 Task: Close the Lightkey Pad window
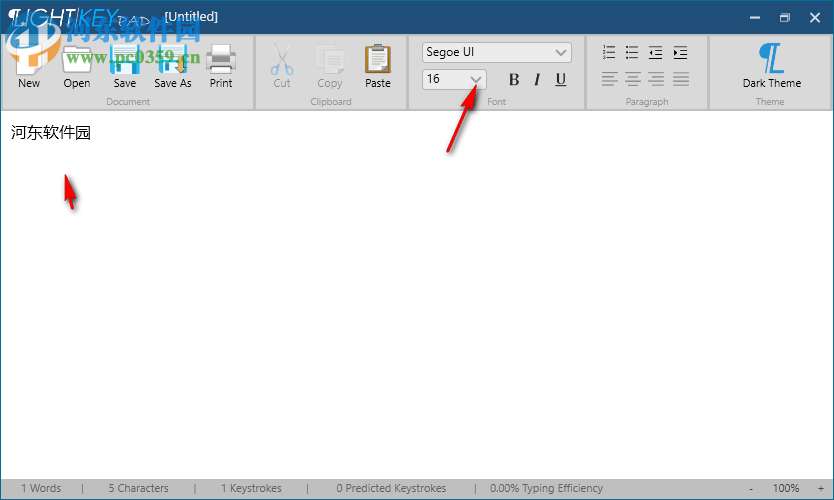point(815,18)
